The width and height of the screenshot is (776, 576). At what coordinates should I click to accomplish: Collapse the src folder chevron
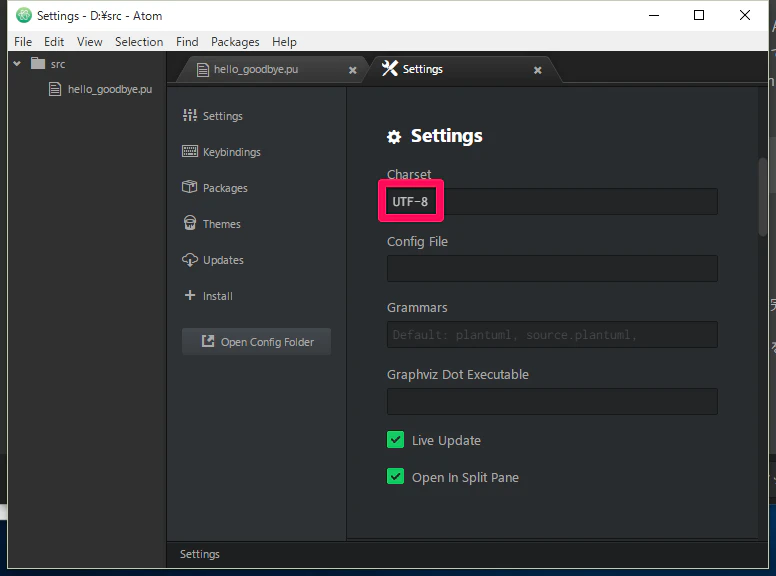pyautogui.click(x=17, y=64)
